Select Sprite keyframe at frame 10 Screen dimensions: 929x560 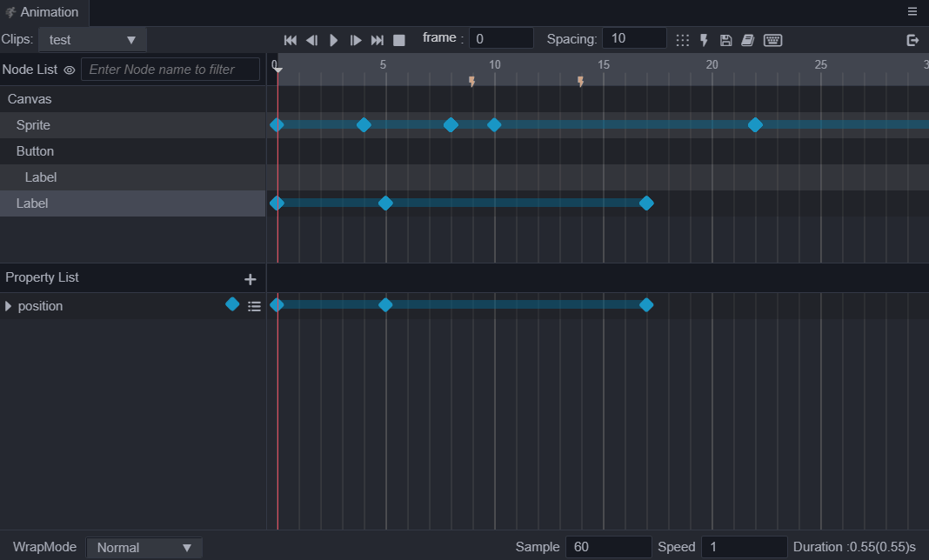(x=494, y=125)
